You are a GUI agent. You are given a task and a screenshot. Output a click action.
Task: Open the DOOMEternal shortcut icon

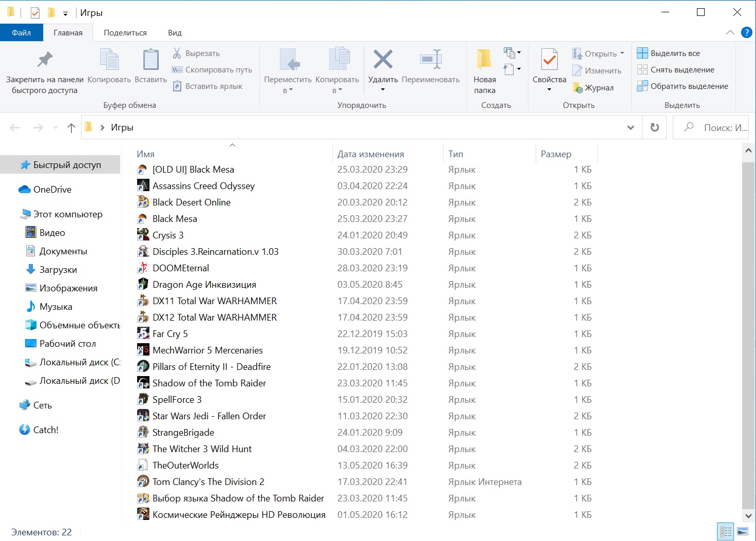click(143, 268)
